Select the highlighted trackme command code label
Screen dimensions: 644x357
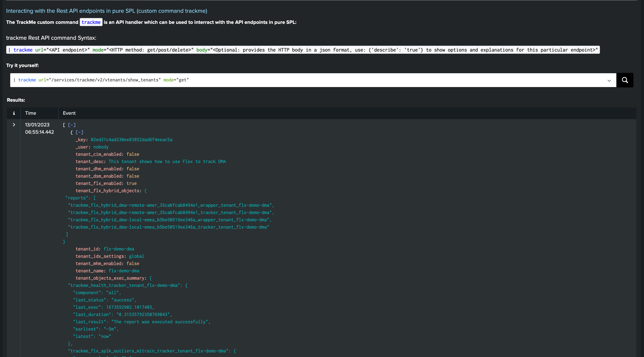tap(91, 22)
